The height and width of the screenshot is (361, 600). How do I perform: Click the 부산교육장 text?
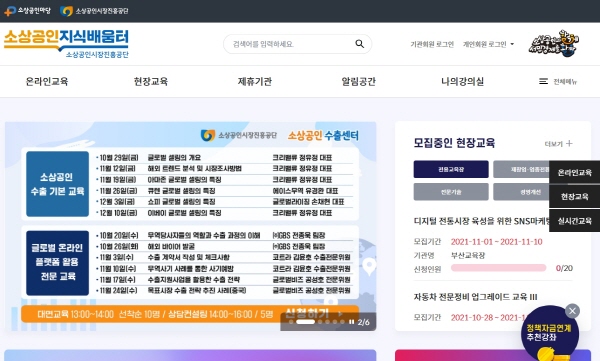468,255
